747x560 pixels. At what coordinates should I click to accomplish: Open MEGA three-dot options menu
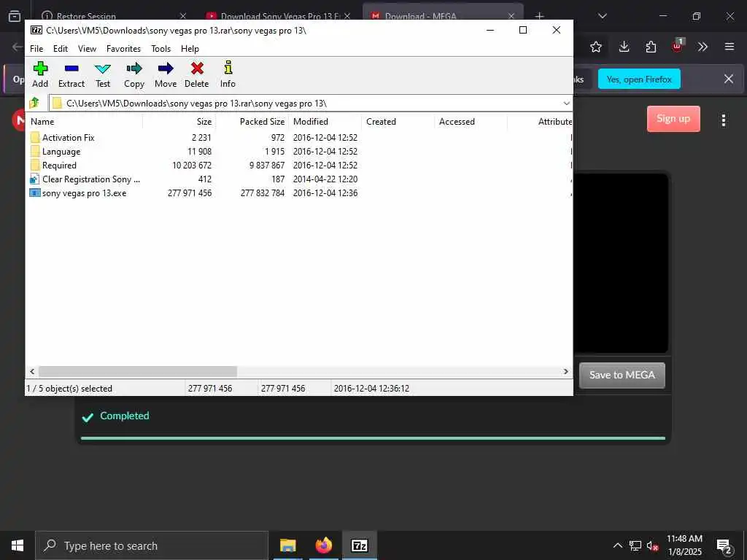[x=723, y=120]
